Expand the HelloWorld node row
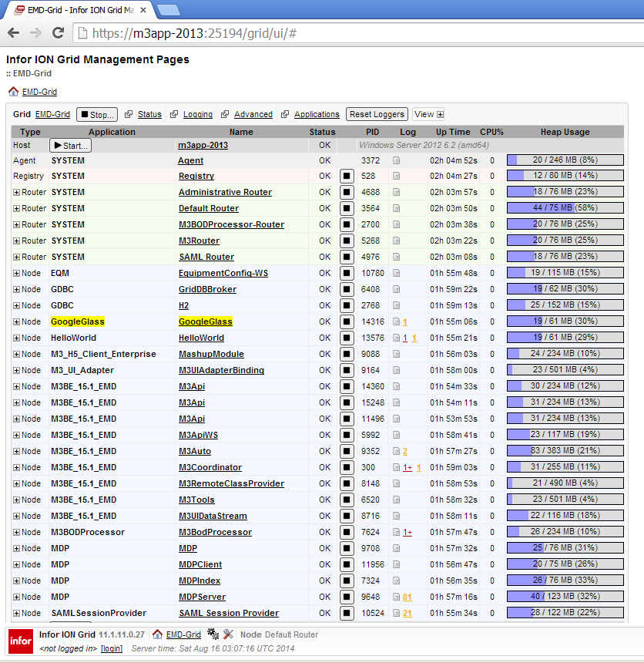The image size is (644, 663). [x=16, y=338]
